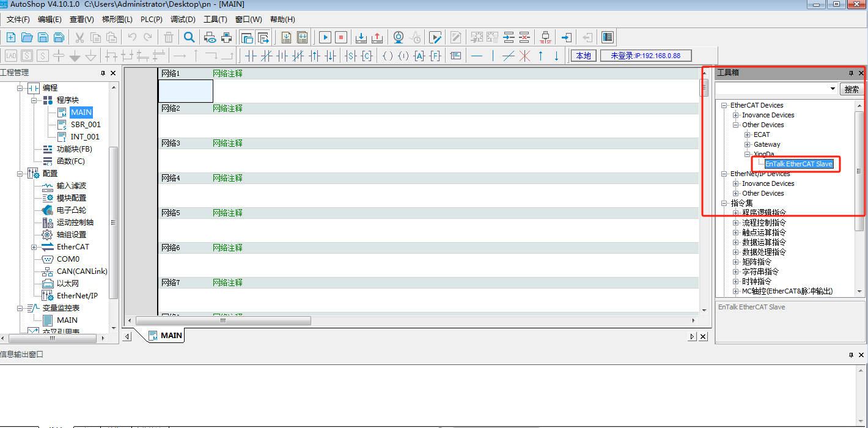This screenshot has width=868, height=428.
Task: Insert output coil symbol
Action: 388,56
